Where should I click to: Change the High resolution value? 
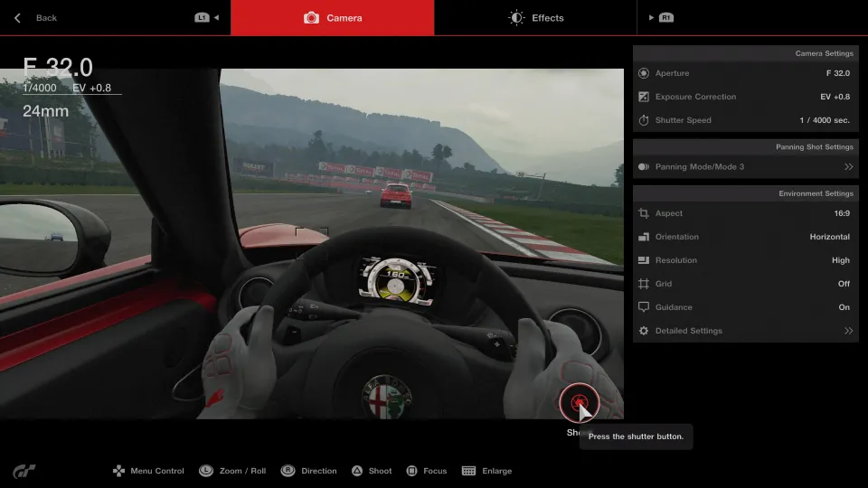[x=840, y=260]
